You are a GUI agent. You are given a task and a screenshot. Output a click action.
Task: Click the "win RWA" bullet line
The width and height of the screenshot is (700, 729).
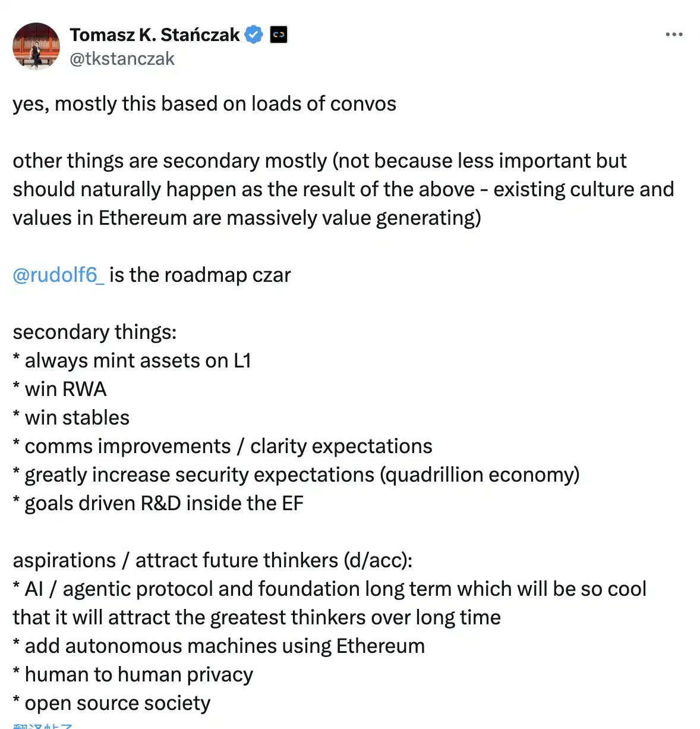[x=65, y=389]
